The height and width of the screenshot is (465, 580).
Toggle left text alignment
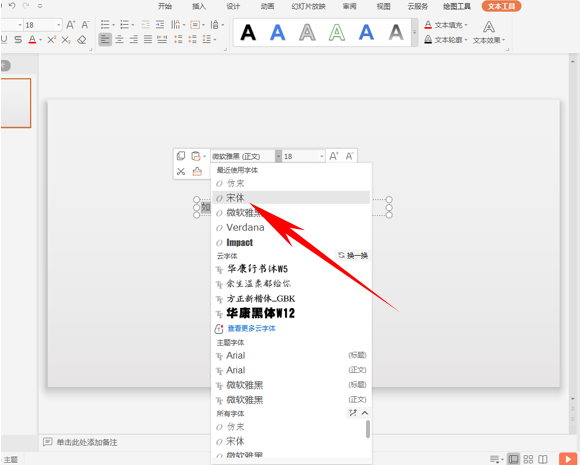click(105, 39)
